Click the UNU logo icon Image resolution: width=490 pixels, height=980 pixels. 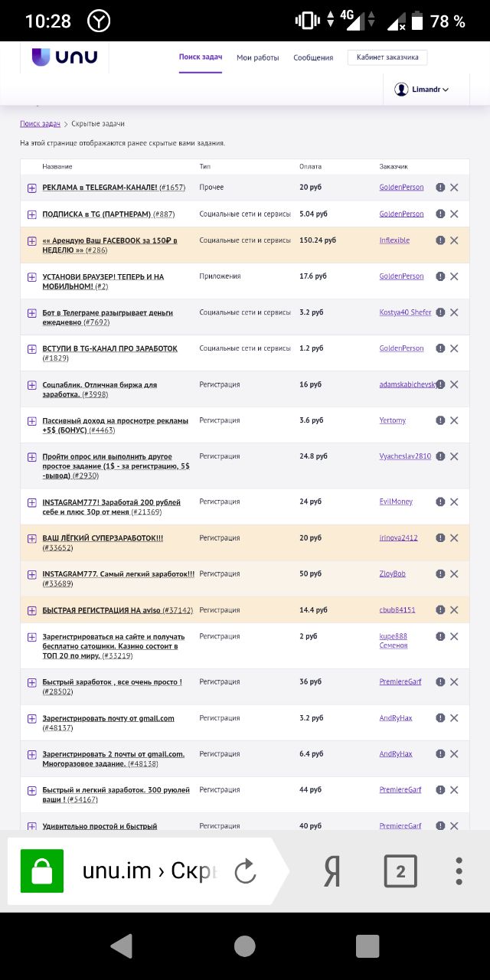(x=41, y=57)
